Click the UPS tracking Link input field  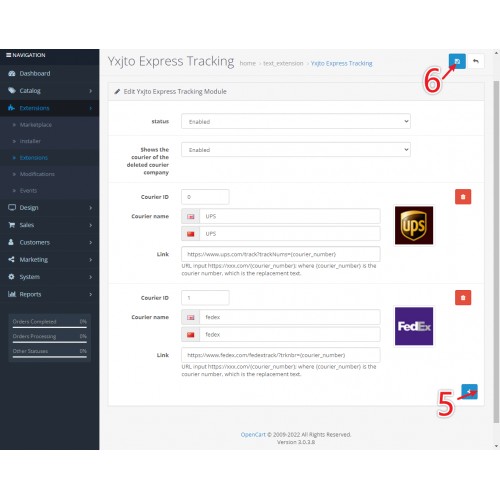point(281,254)
